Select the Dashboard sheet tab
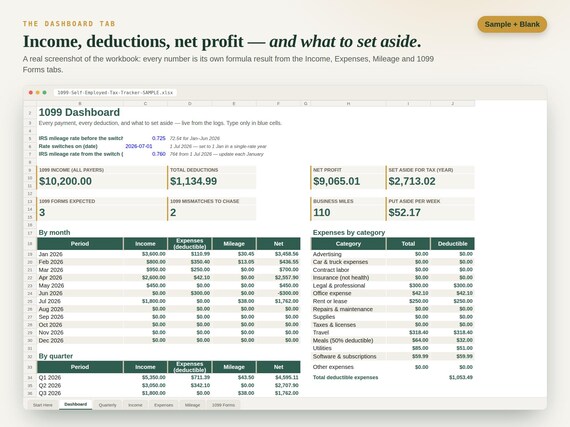The image size is (570, 427). point(76,404)
